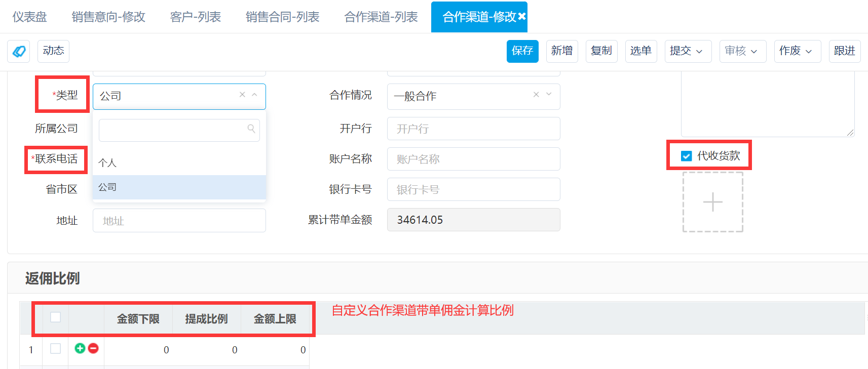The height and width of the screenshot is (369, 868).
Task: Collapse the 类型 dropdown arrow
Action: 255,95
